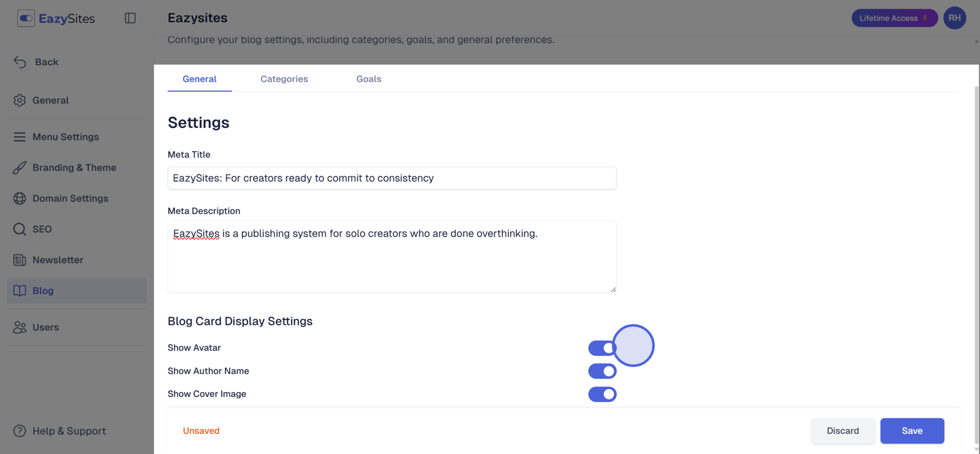Select General label in the sidebar
The width and height of the screenshot is (980, 454).
tap(50, 100)
